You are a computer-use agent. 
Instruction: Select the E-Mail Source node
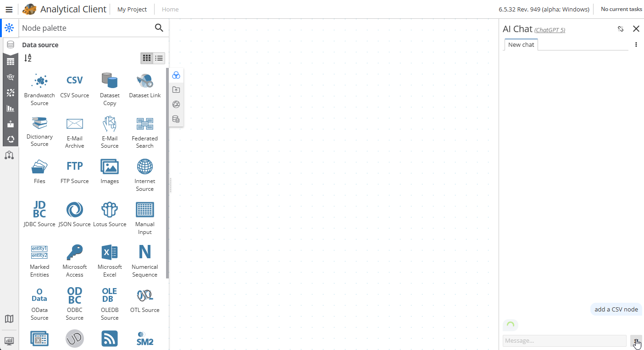pos(110,132)
